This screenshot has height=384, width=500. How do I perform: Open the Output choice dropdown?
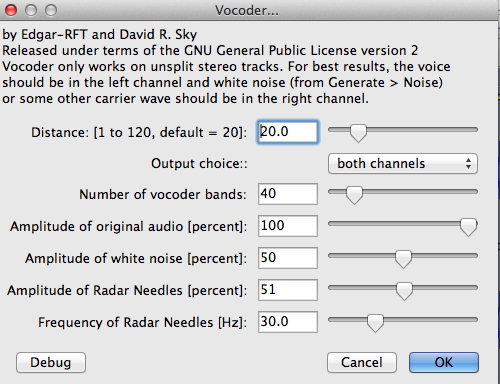point(403,164)
